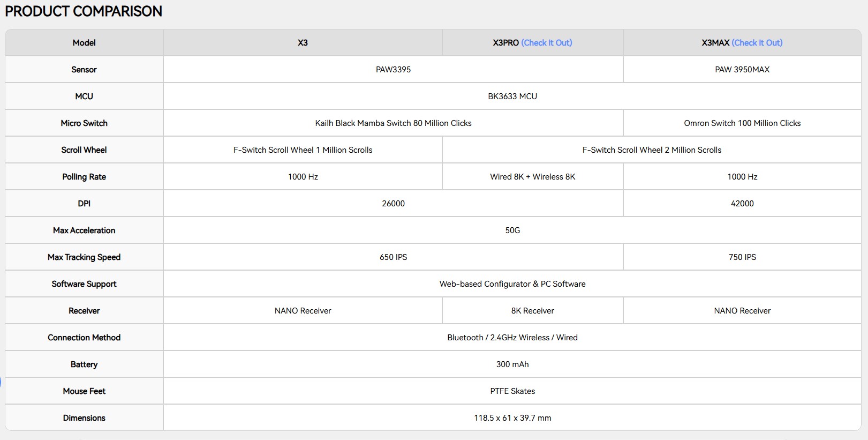Click the 300 mAh battery value

click(x=512, y=364)
